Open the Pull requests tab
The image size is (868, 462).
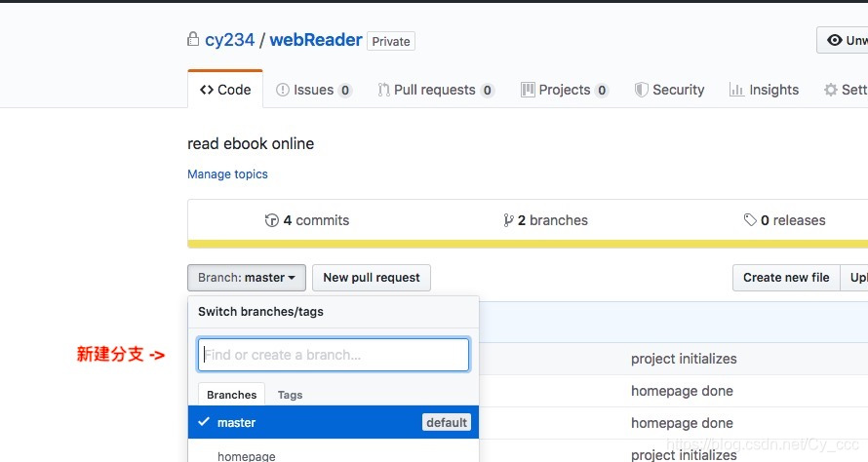(x=436, y=90)
